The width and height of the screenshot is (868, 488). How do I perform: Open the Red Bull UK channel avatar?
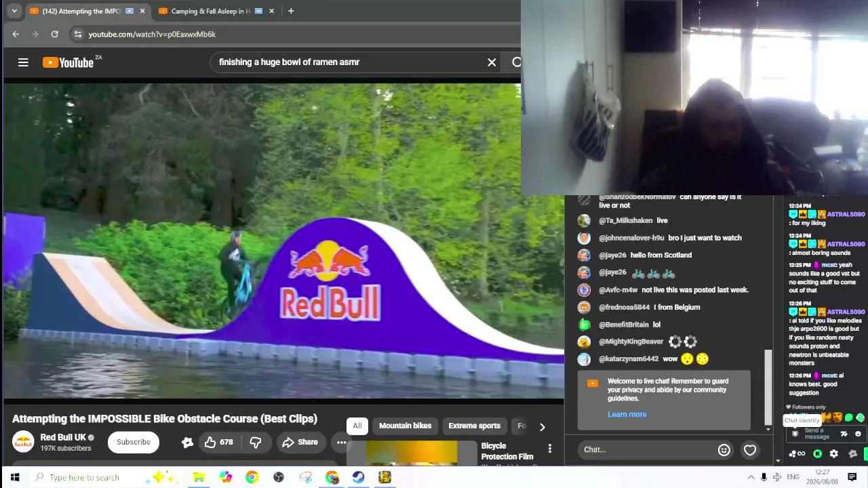click(24, 442)
